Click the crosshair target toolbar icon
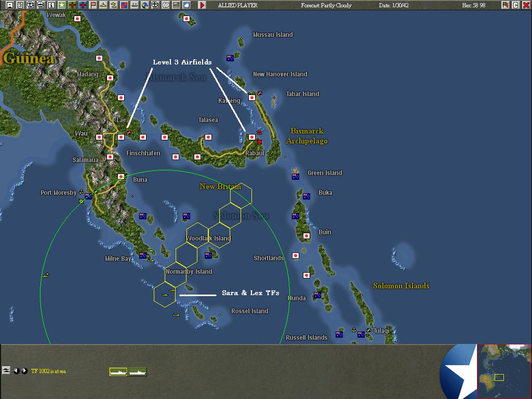Image resolution: width=532 pixels, height=399 pixels. 155,5
